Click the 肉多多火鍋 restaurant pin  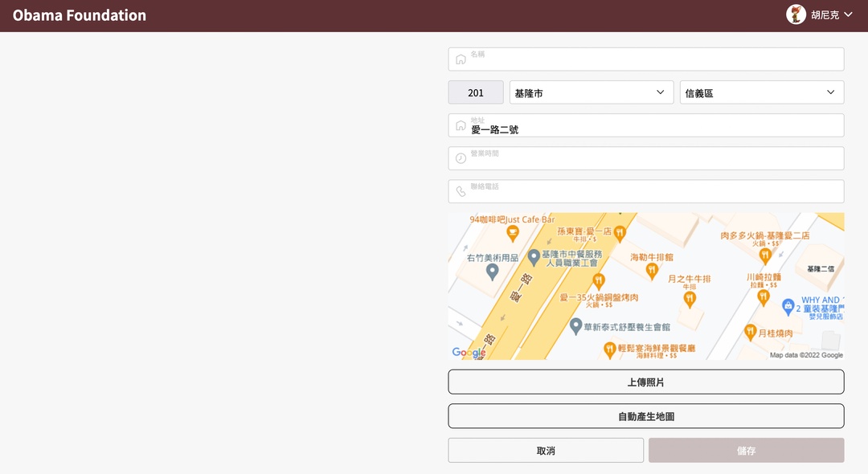[x=765, y=255]
